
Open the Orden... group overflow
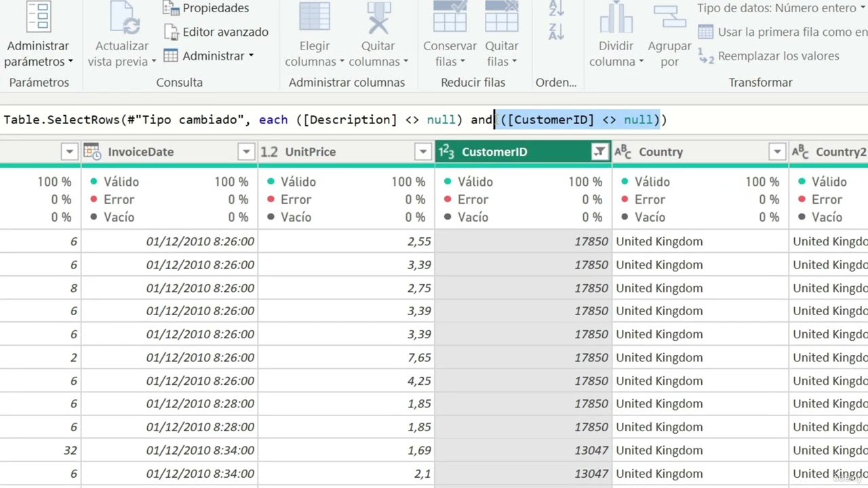(x=556, y=82)
